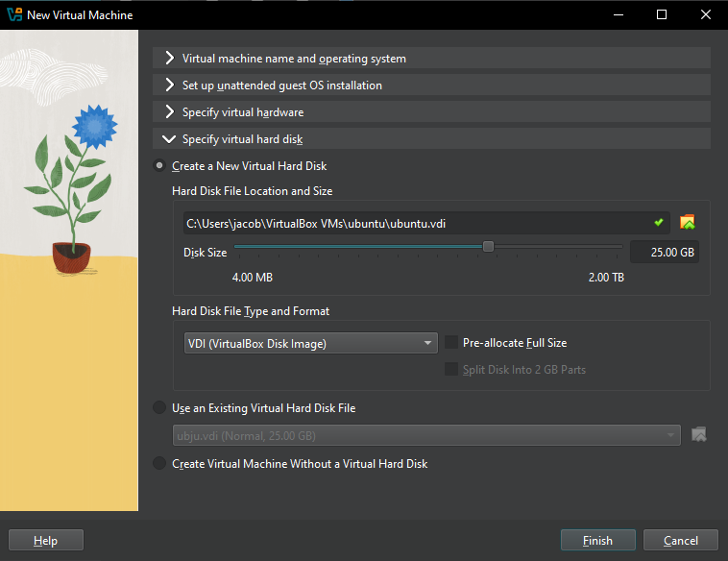Select Use an Existing Virtual Hard Disk File
The image size is (728, 561).
click(159, 408)
